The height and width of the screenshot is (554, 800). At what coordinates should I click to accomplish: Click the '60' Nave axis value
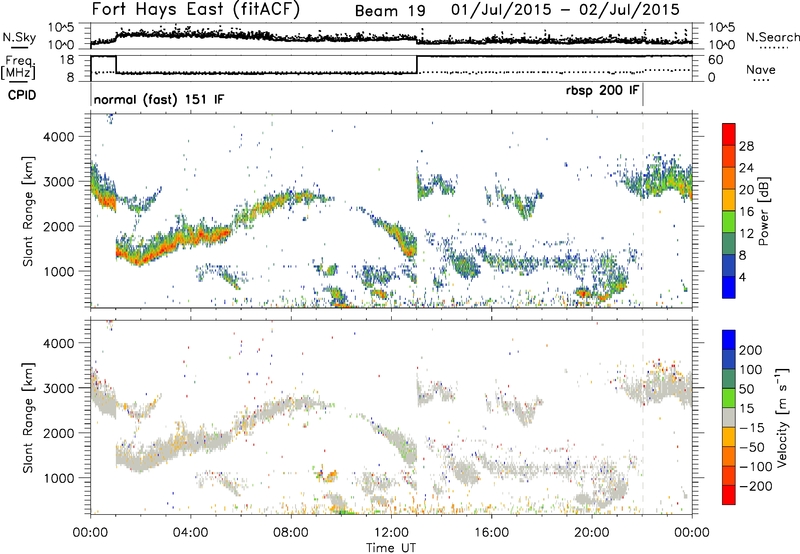pyautogui.click(x=715, y=60)
